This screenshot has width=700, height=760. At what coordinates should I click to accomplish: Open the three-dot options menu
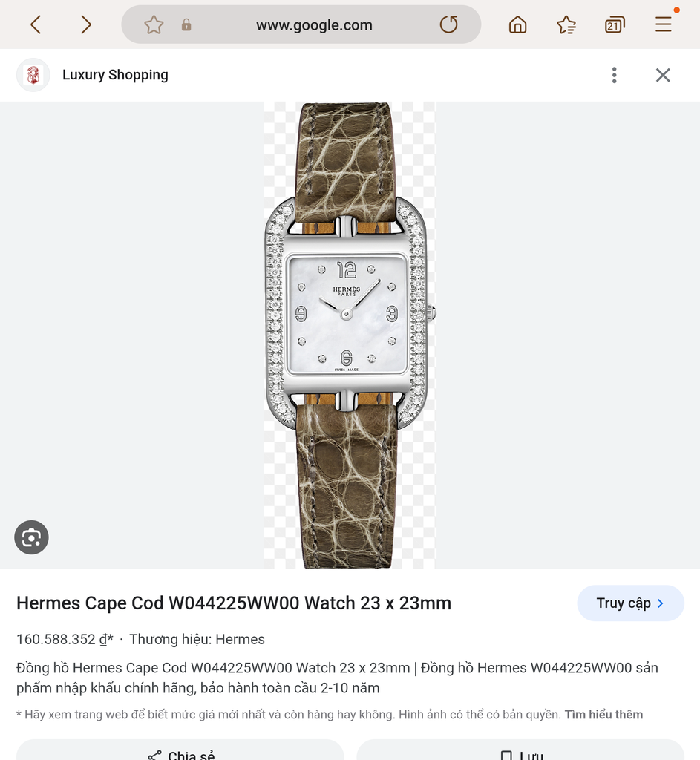click(x=614, y=75)
